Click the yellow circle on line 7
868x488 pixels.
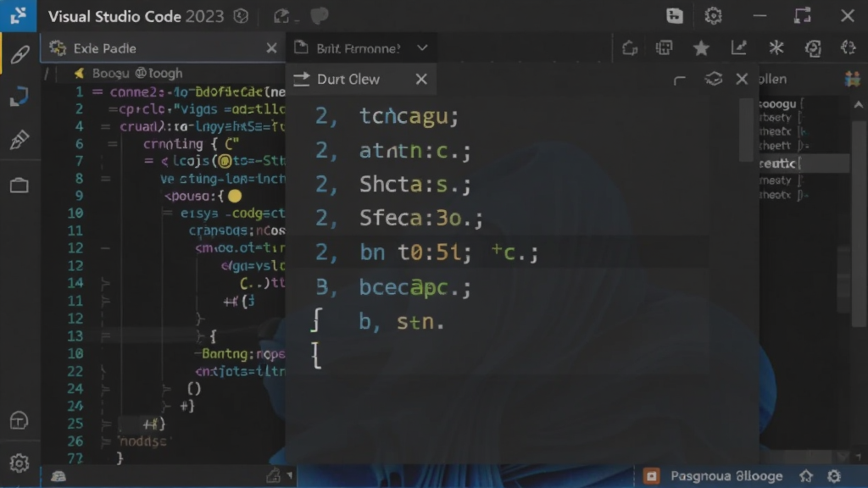pos(224,161)
